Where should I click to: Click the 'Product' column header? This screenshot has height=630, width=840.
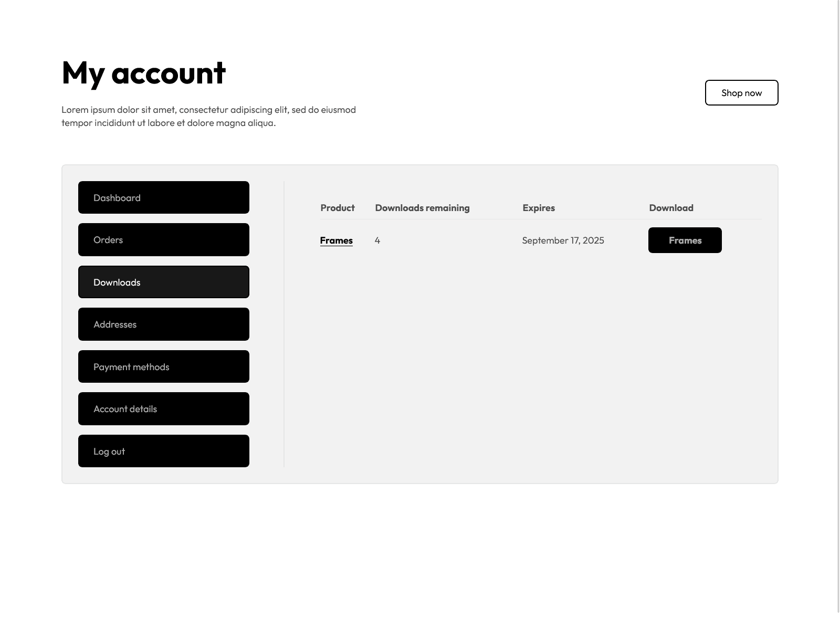click(338, 208)
